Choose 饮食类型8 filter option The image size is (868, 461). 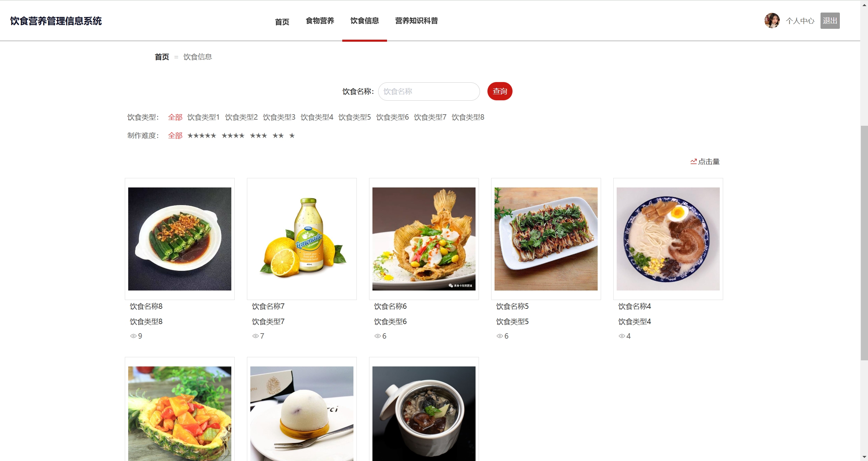pyautogui.click(x=468, y=117)
